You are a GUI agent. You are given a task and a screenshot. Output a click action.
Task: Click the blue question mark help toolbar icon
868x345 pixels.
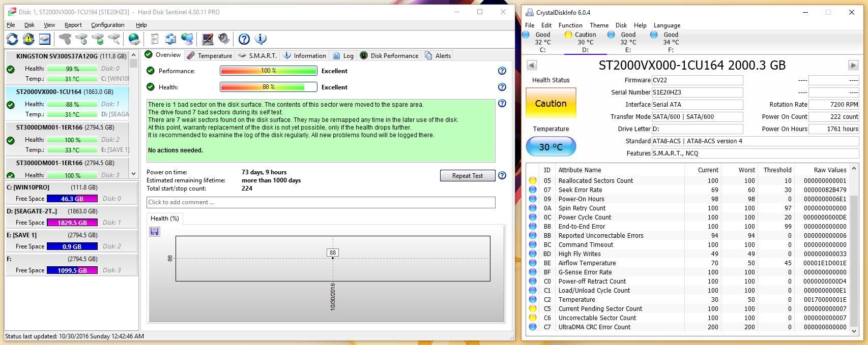pyautogui.click(x=244, y=39)
